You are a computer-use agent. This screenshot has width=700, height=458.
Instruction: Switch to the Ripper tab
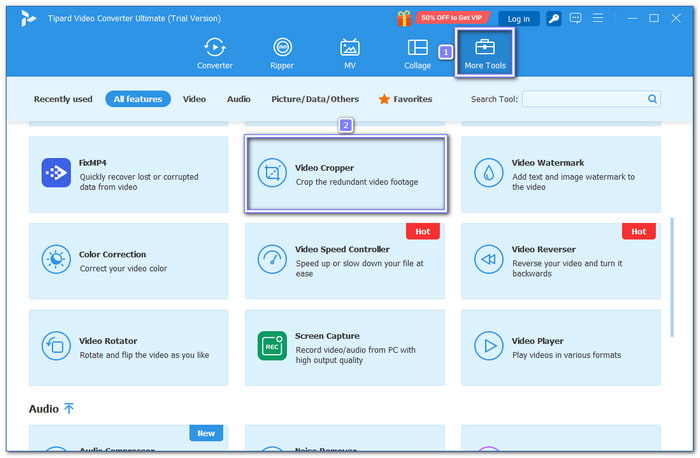(282, 54)
